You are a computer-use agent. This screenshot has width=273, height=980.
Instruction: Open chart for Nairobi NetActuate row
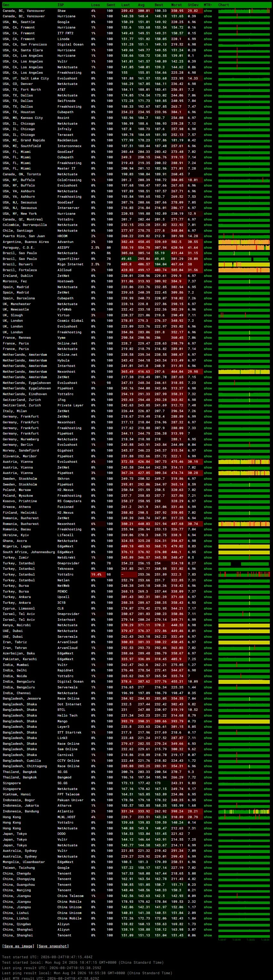tap(244, 625)
